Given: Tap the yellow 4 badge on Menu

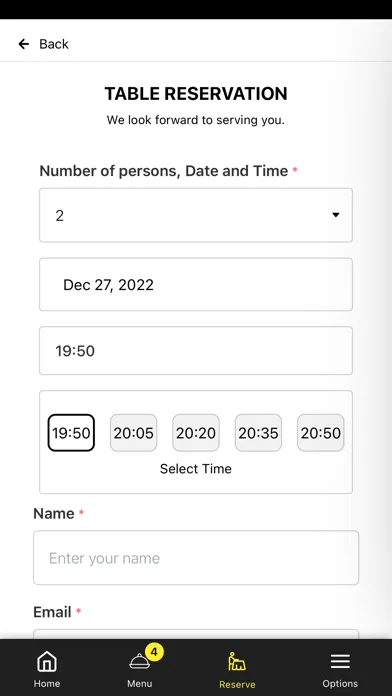Looking at the screenshot, I should (154, 652).
